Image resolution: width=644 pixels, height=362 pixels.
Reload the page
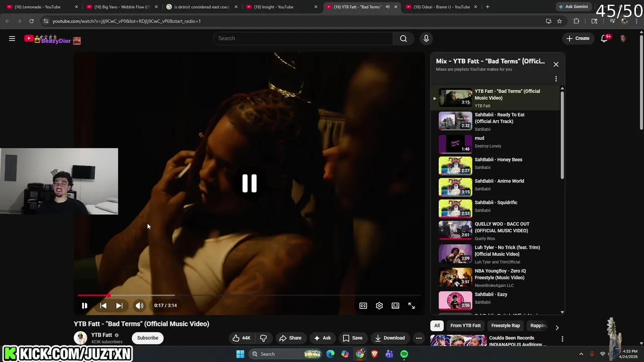31,21
